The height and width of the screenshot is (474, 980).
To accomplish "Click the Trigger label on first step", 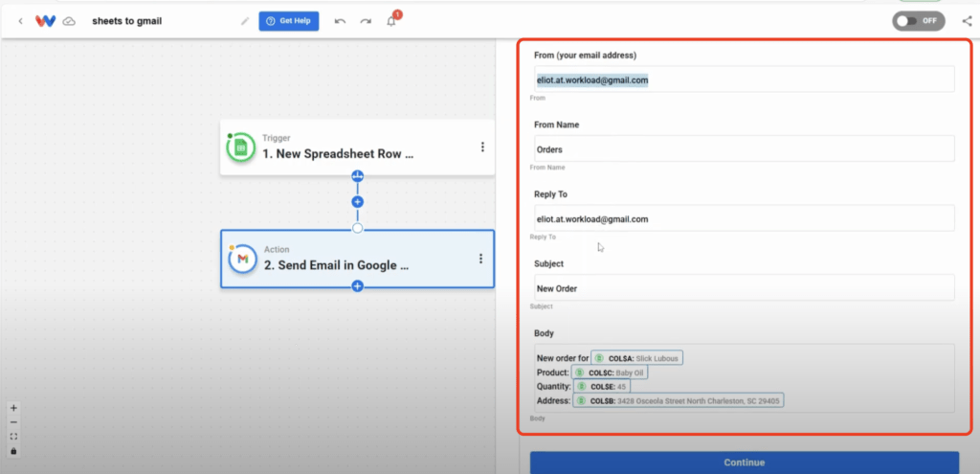I will (x=277, y=138).
